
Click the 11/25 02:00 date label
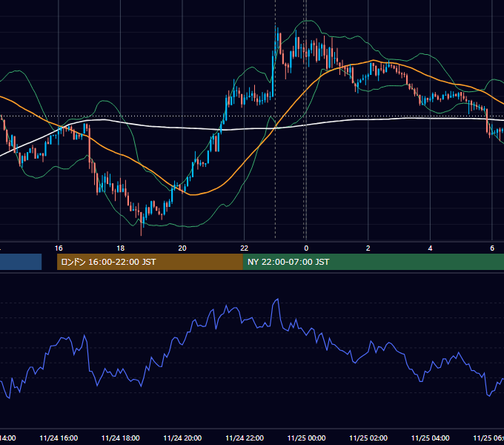(368, 438)
